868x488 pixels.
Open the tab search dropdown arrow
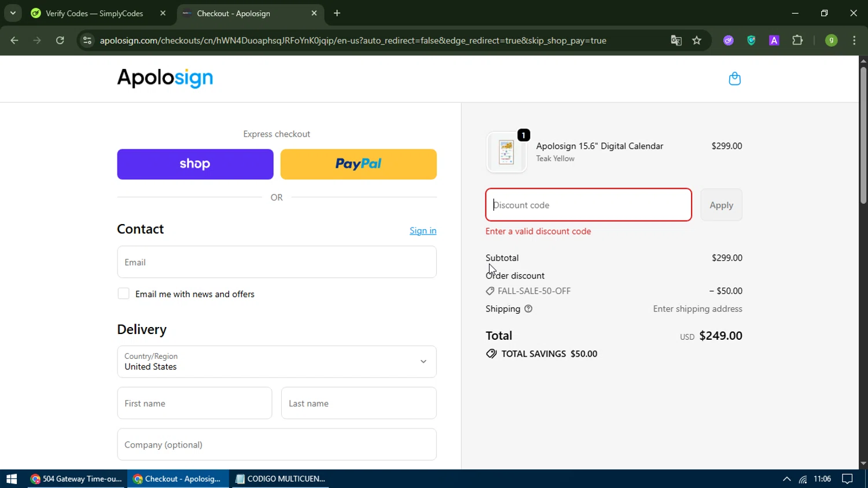[13, 13]
